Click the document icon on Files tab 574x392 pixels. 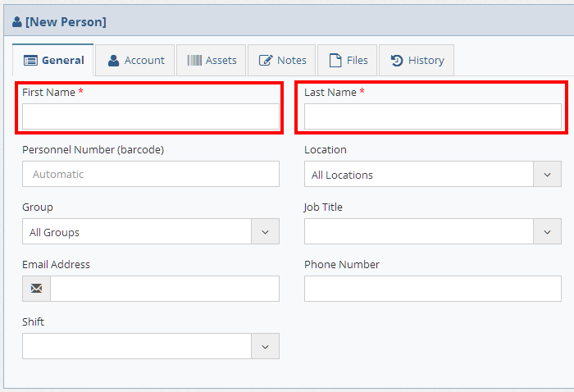335,61
